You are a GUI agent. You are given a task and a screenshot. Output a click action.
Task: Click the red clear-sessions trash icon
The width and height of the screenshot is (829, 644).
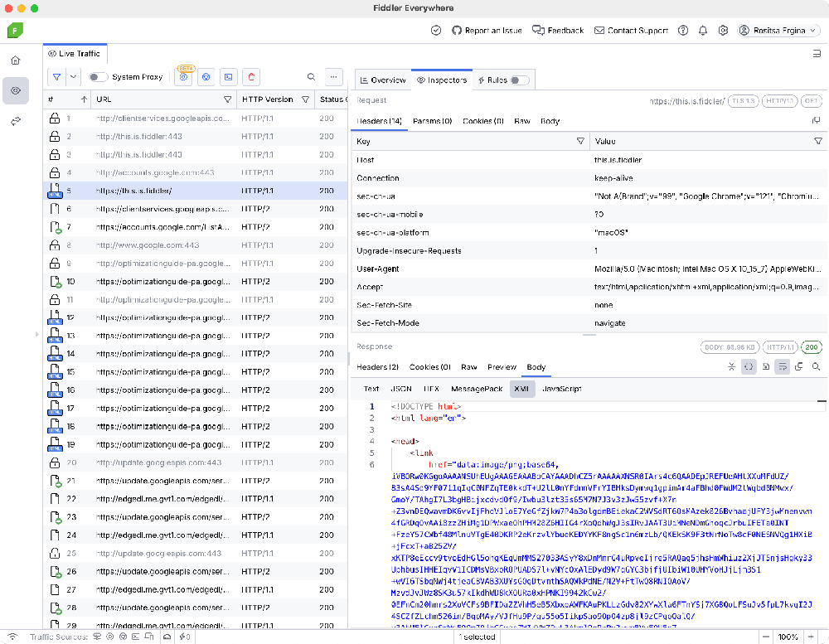click(x=251, y=77)
